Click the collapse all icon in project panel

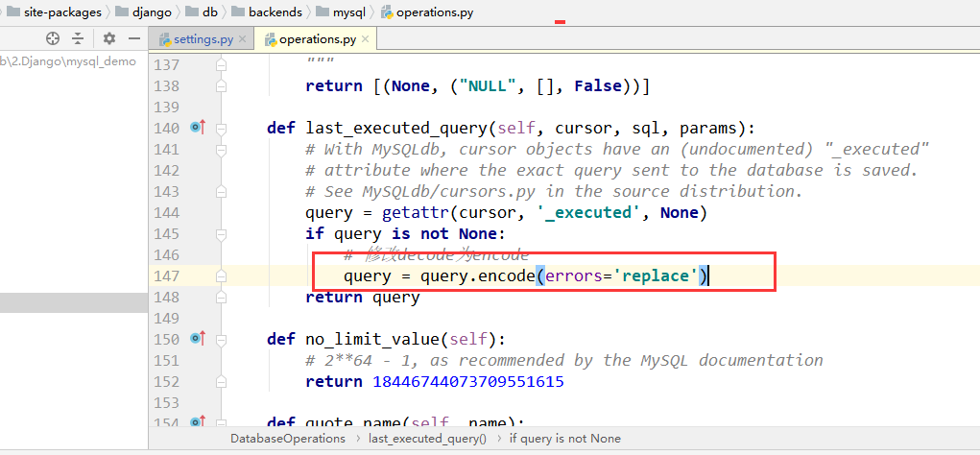pyautogui.click(x=78, y=38)
